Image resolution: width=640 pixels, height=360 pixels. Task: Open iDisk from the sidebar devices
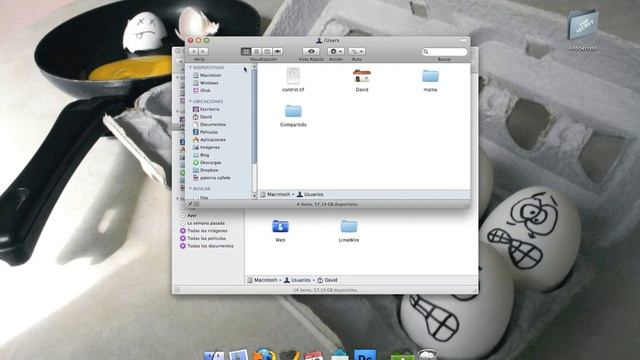pyautogui.click(x=202, y=90)
